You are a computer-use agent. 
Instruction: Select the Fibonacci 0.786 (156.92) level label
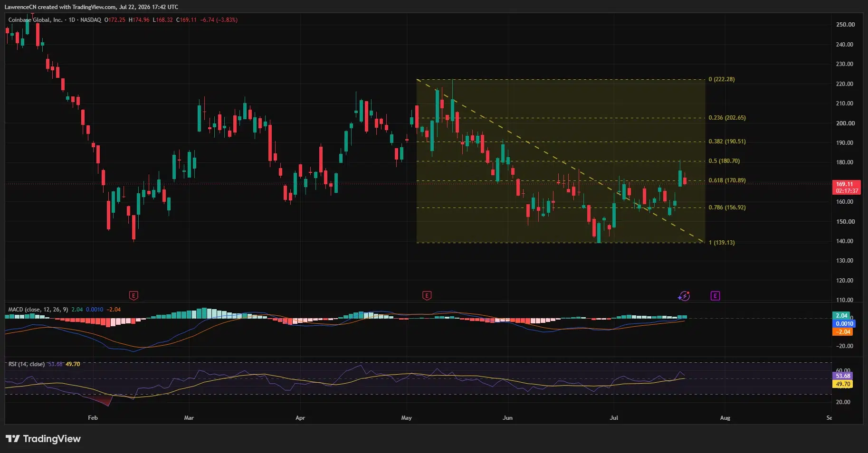727,208
